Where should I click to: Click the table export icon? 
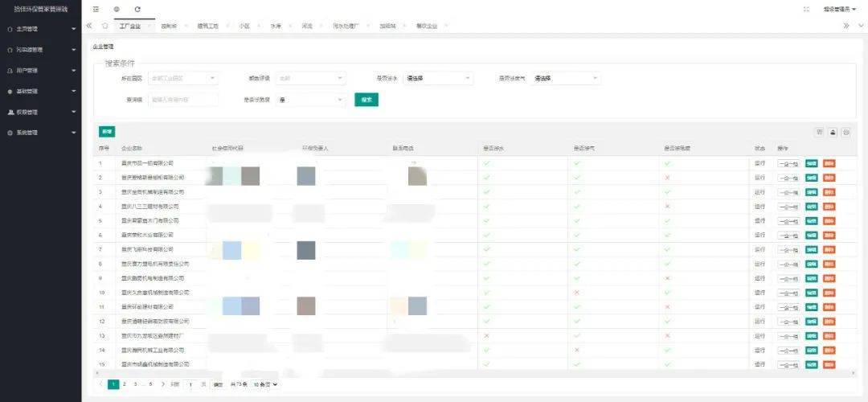point(833,131)
